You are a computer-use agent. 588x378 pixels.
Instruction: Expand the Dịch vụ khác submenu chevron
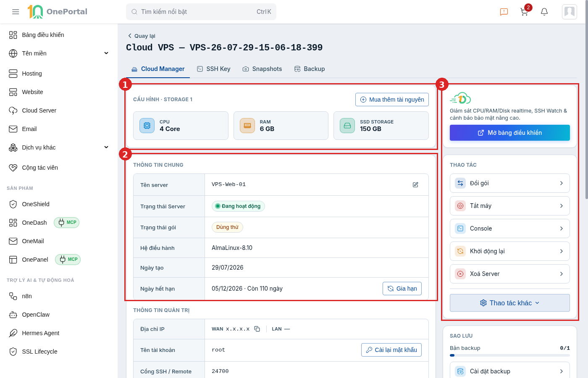(106, 147)
